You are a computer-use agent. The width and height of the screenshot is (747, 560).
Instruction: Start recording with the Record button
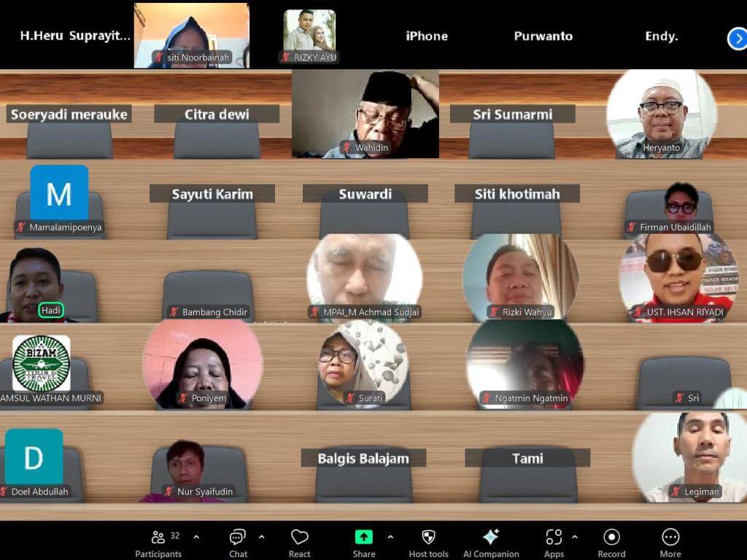(611, 537)
